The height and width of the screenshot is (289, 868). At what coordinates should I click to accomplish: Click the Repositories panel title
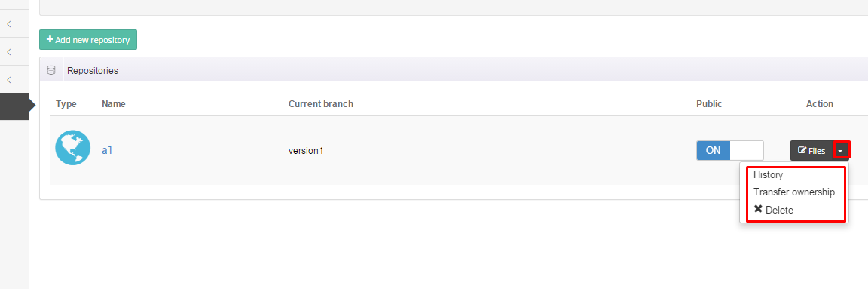pos(93,71)
